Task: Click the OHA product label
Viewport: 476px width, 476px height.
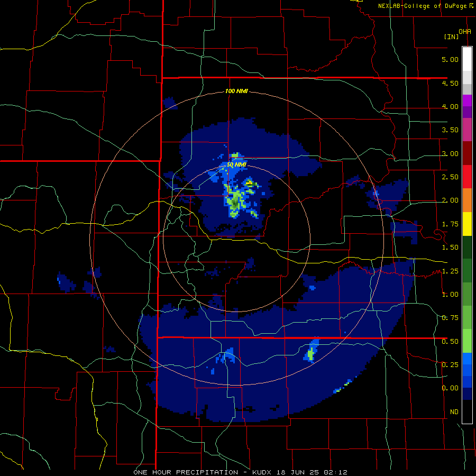Action: pyautogui.click(x=465, y=32)
